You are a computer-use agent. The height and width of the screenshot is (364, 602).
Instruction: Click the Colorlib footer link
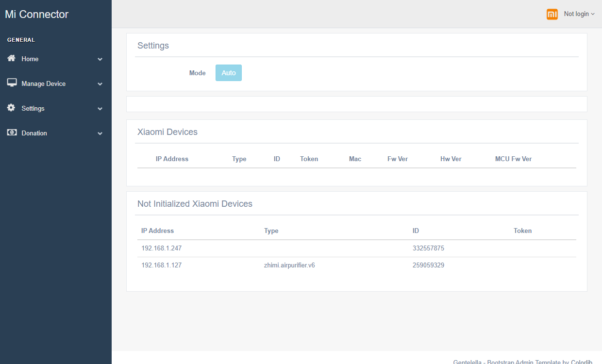(582, 363)
